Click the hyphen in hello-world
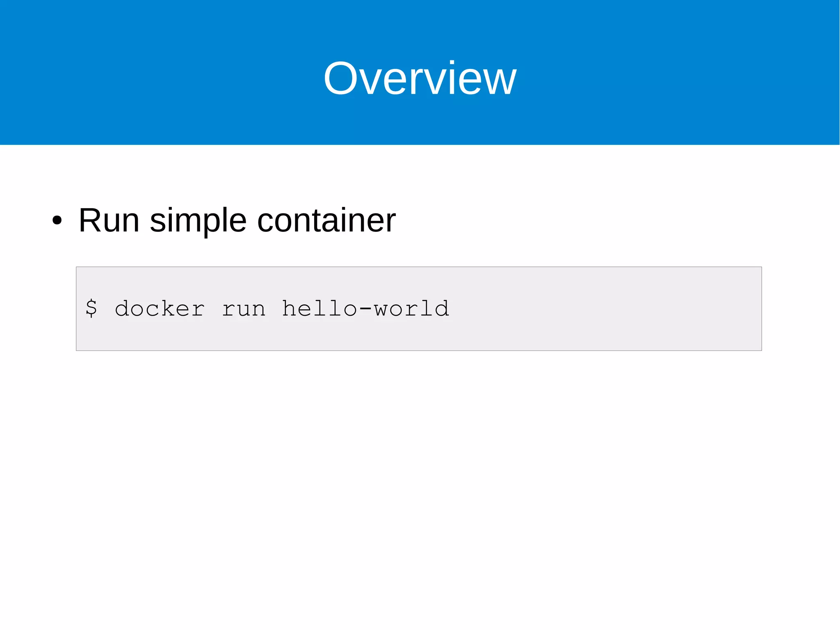Viewport: 840px width, 630px height. (x=365, y=309)
